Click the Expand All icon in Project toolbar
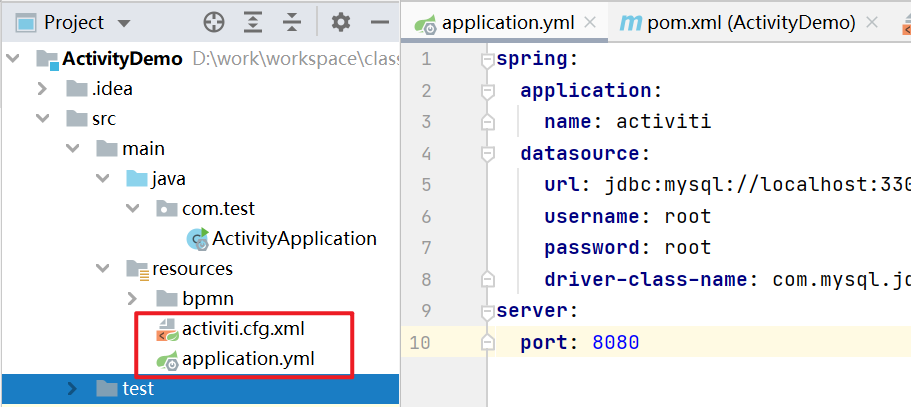Image resolution: width=911 pixels, height=407 pixels. click(x=253, y=23)
